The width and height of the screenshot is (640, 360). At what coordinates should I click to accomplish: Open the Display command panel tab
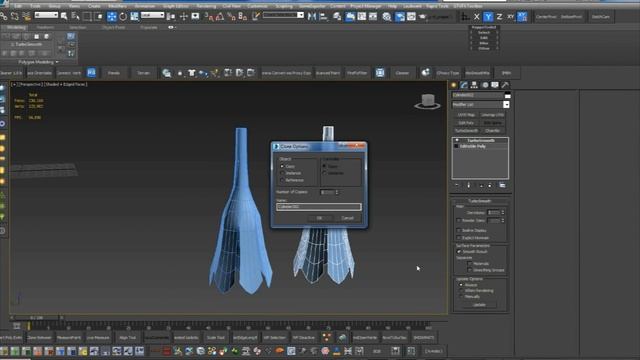coord(495,85)
